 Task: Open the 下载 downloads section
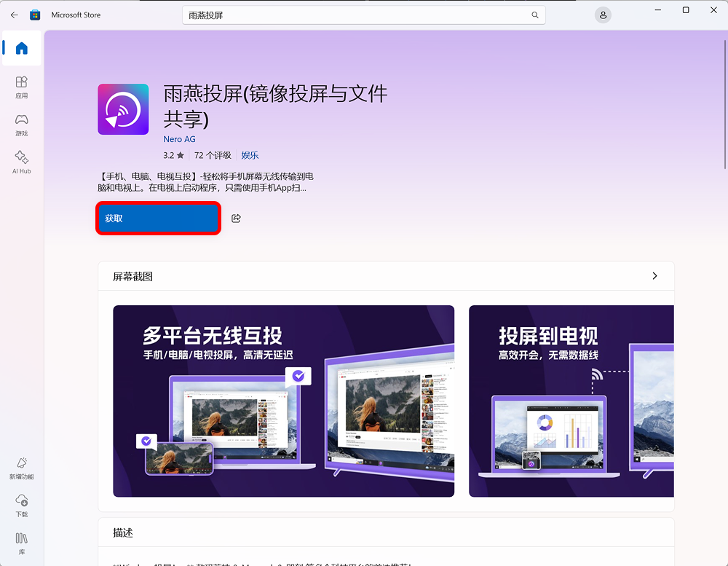[21, 506]
